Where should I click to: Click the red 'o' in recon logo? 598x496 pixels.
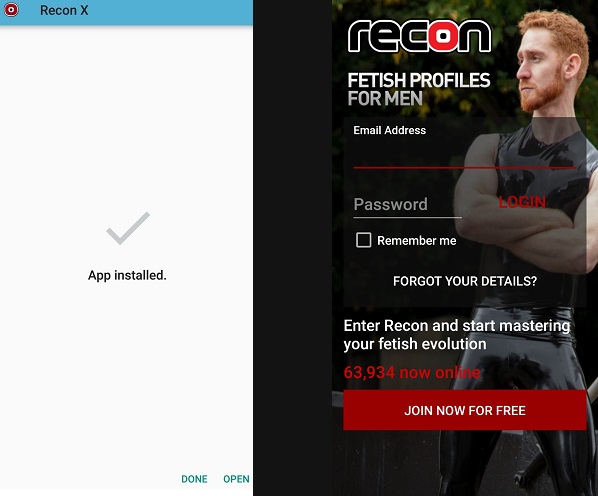(x=442, y=36)
